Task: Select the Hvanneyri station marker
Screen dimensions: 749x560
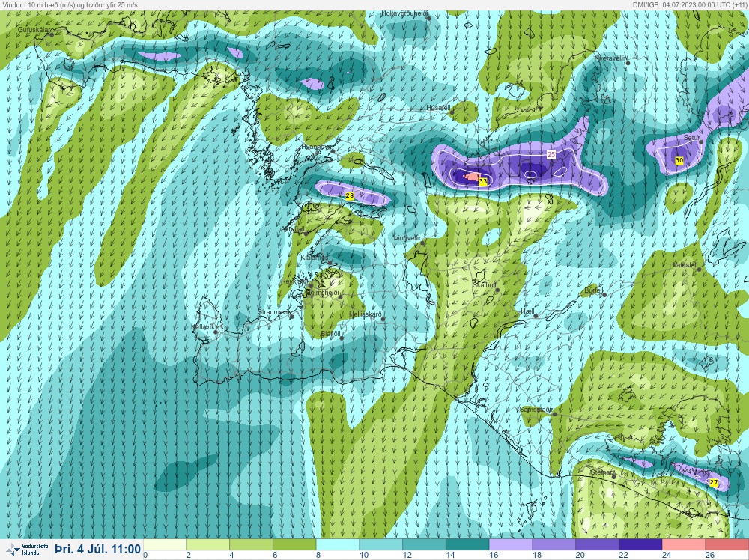Action: (333, 151)
